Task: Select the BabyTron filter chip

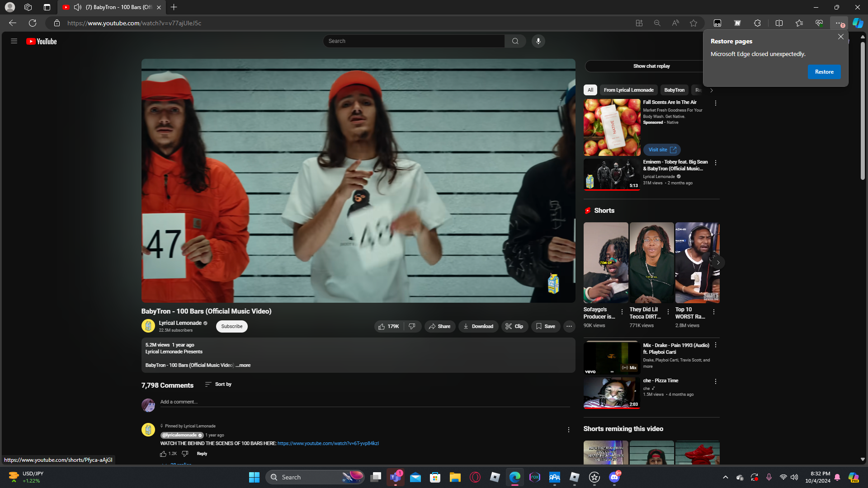Action: click(x=674, y=90)
